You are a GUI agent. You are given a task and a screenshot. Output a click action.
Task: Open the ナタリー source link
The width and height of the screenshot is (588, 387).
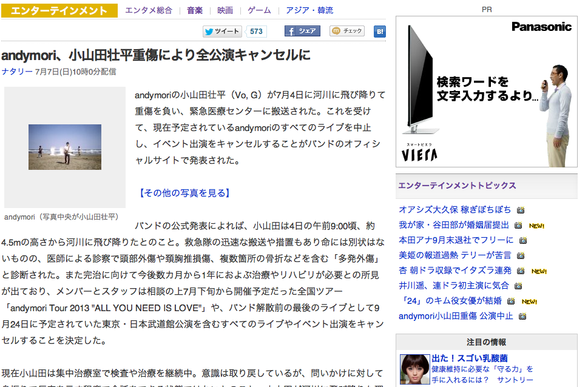coord(17,72)
